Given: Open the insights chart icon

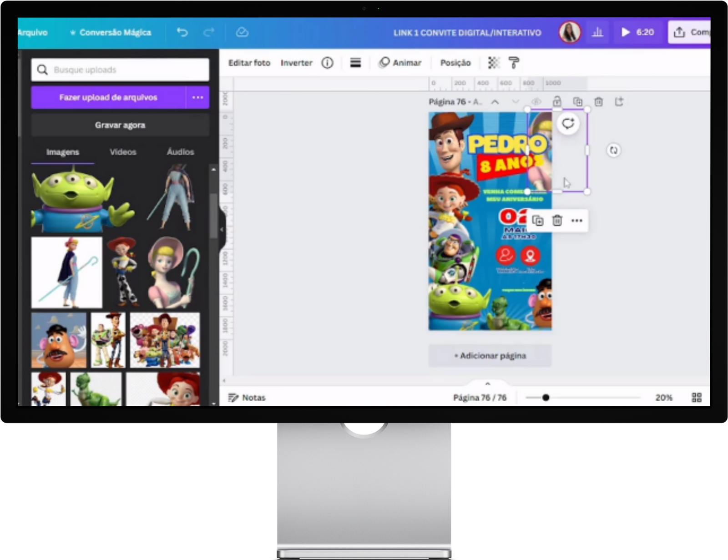Looking at the screenshot, I should coord(597,32).
